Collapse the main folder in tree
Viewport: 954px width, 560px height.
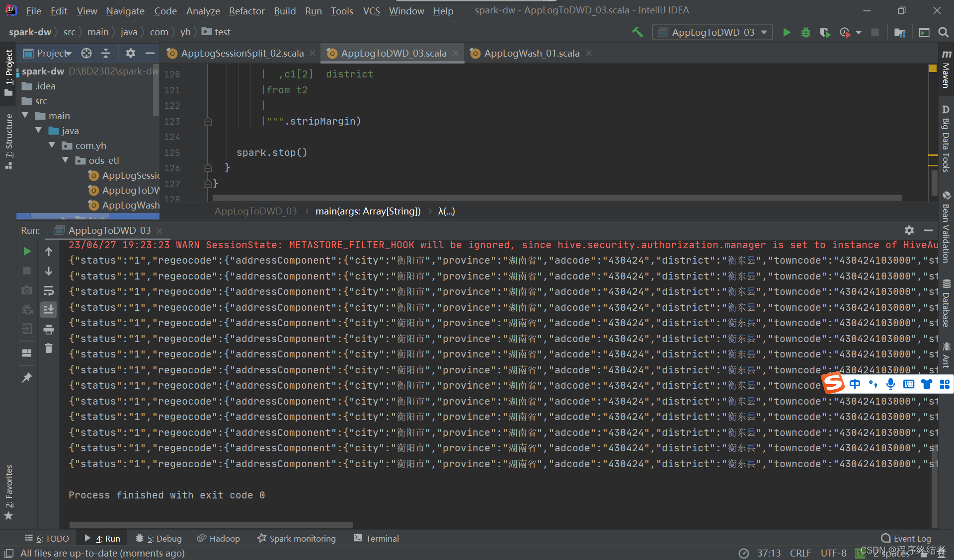(25, 115)
